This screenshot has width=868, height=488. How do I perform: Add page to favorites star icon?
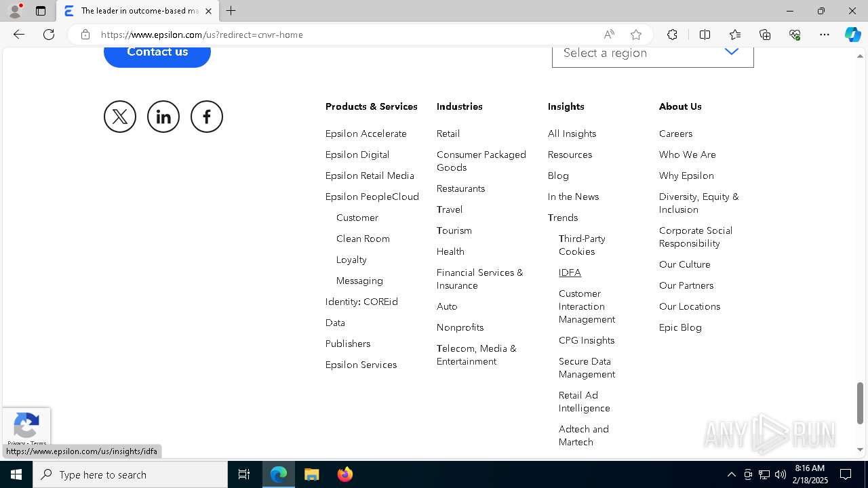[635, 35]
